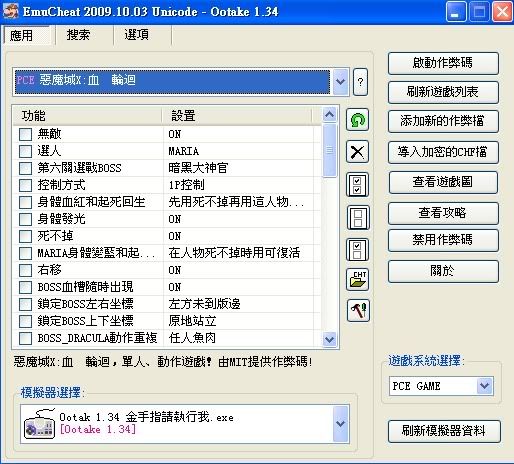
Task: Click the 啟動作弊碼 button
Action: (x=443, y=63)
